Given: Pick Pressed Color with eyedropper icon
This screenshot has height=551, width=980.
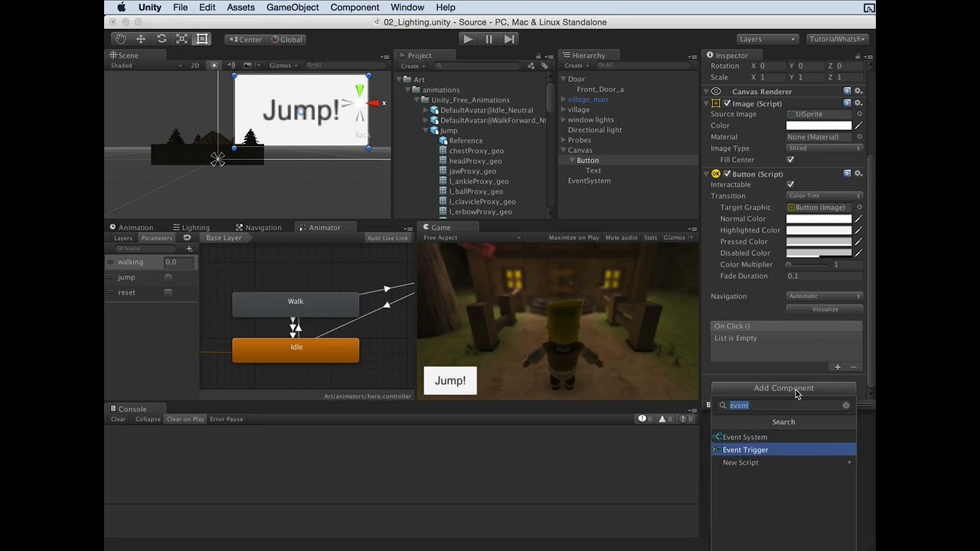Looking at the screenshot, I should (859, 242).
